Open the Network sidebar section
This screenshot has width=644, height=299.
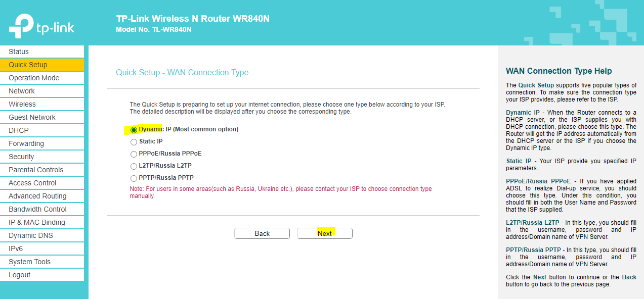[42, 91]
